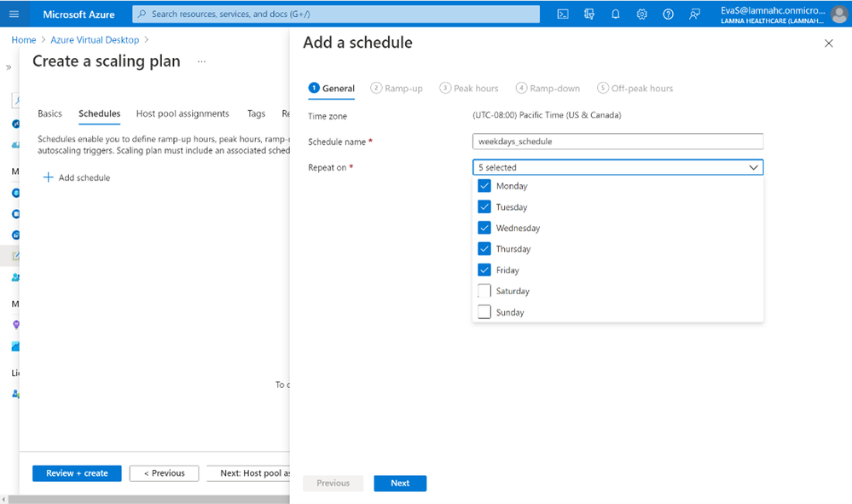The width and height of the screenshot is (852, 504).
Task: Go to the Peak hours step
Action: [469, 89]
